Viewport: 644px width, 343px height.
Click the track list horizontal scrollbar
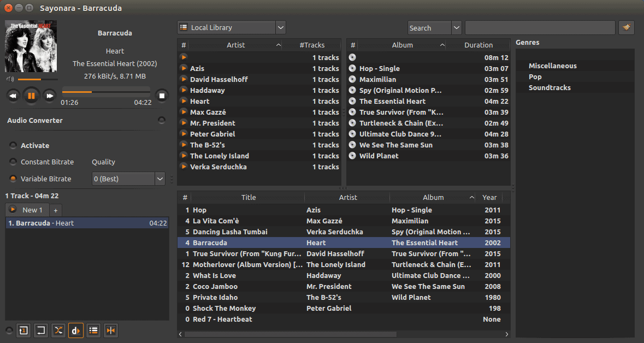pyautogui.click(x=290, y=334)
